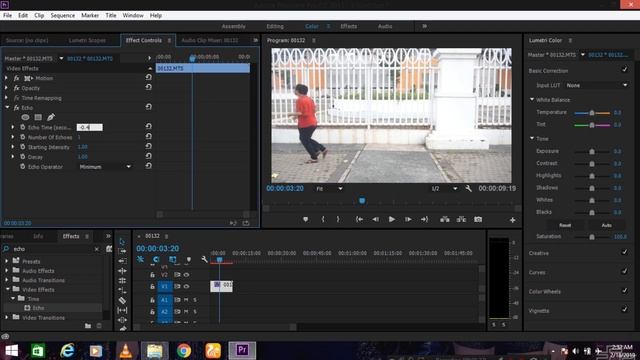Reset the Opacity effect
Screen dimensions: 640x360
(149, 87)
